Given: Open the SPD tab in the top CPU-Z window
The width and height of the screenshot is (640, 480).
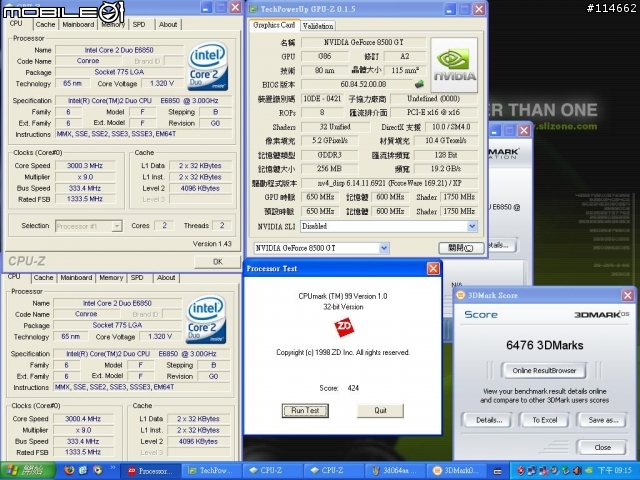Looking at the screenshot, I should [139, 24].
